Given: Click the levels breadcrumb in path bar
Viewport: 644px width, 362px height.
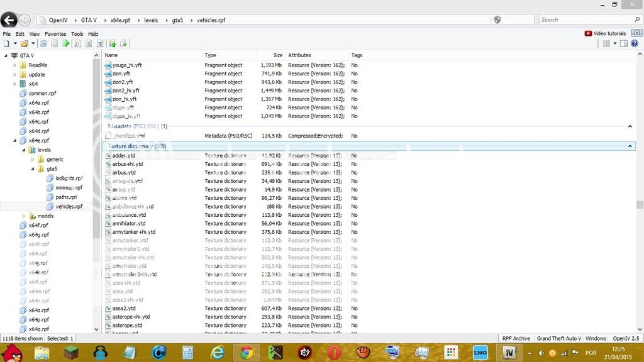Looking at the screenshot, I should coord(151,20).
